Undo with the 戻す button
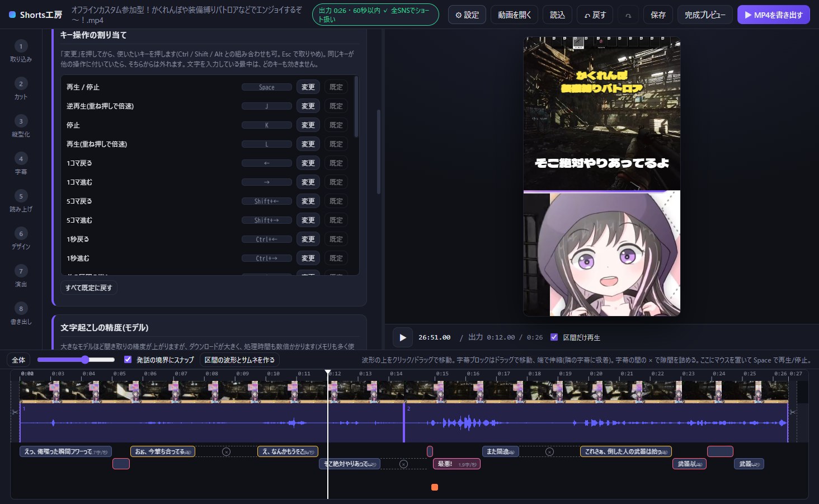 pyautogui.click(x=595, y=15)
